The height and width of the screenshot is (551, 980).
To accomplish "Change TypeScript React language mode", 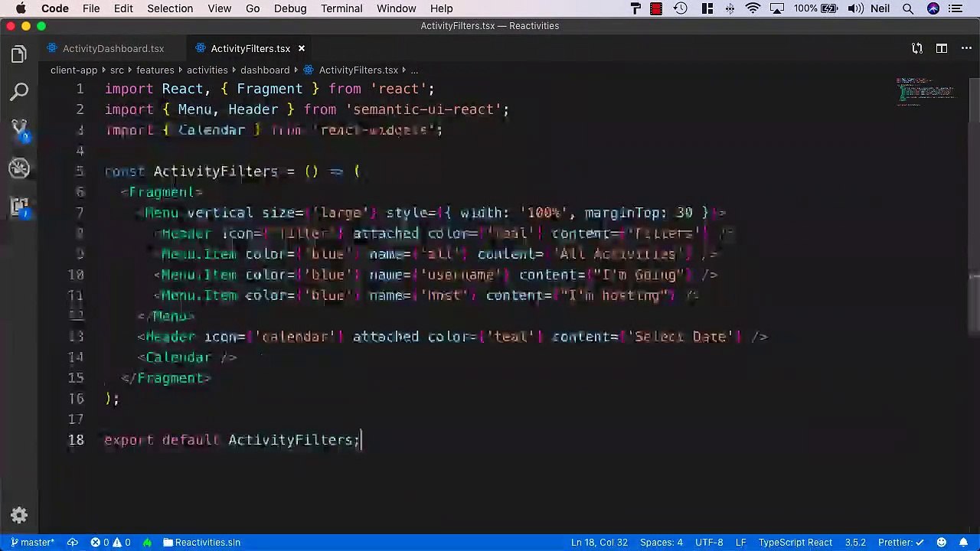I will pyautogui.click(x=795, y=543).
